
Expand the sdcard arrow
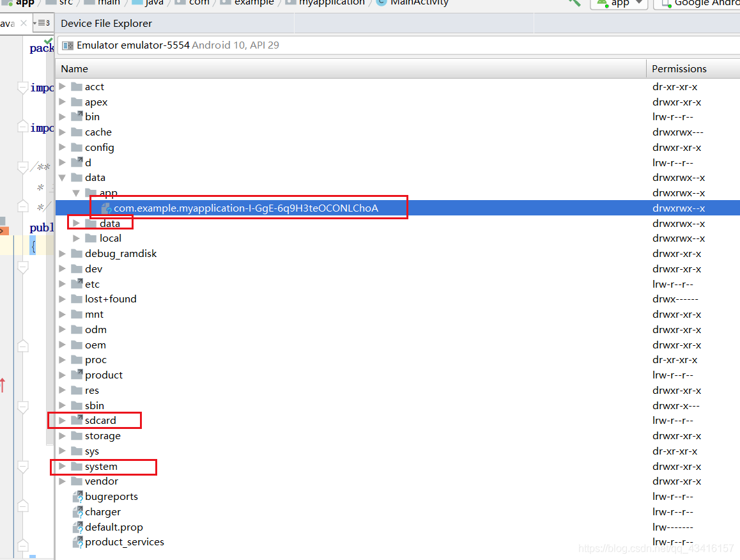(62, 420)
